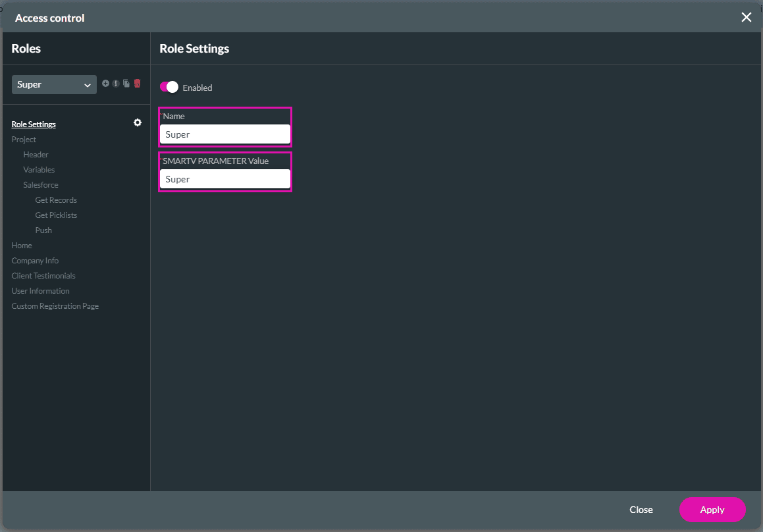Select Role Settings in the sidebar
The height and width of the screenshot is (532, 763).
[x=34, y=124]
